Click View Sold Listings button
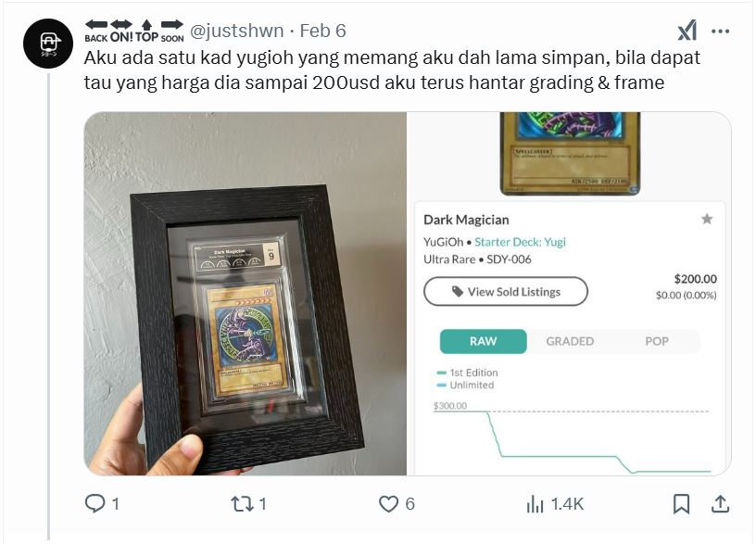This screenshot has height=544, width=756. (506, 291)
